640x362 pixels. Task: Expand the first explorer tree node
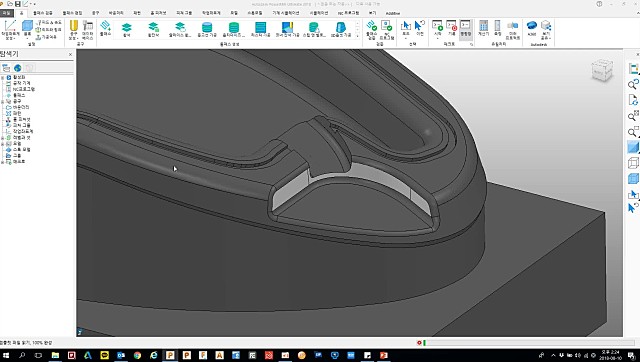(3, 77)
